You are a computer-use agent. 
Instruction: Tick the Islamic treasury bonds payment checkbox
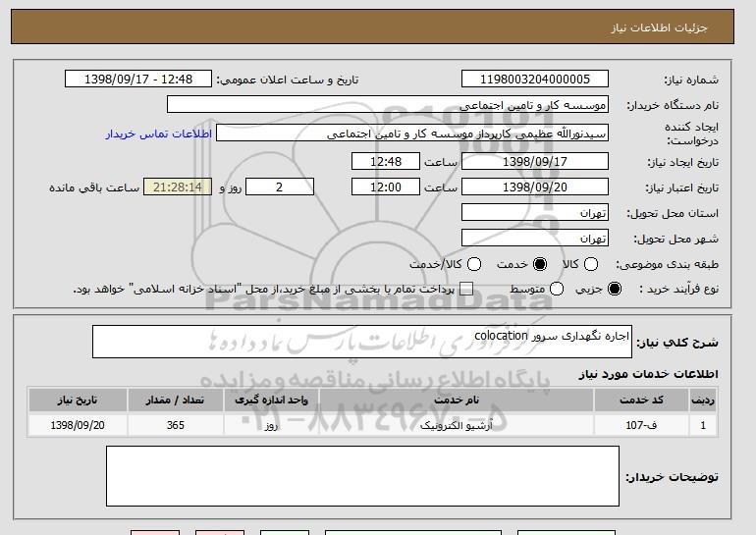pos(466,289)
